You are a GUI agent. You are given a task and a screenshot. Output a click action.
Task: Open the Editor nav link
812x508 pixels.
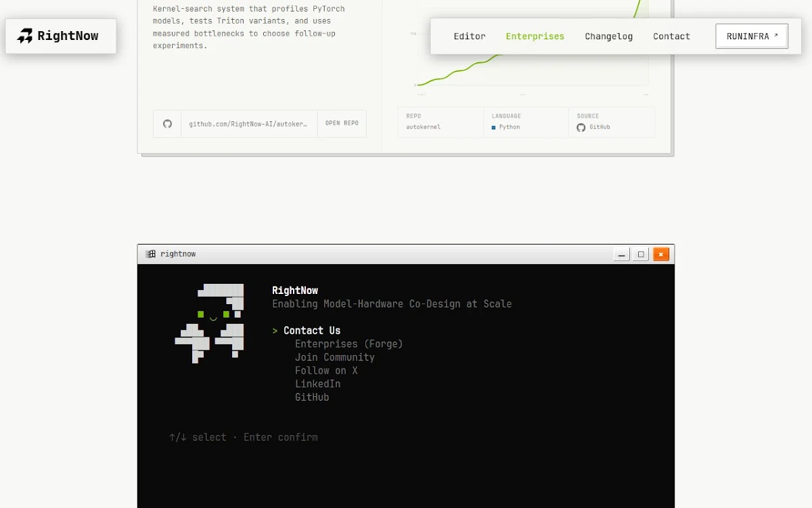470,37
